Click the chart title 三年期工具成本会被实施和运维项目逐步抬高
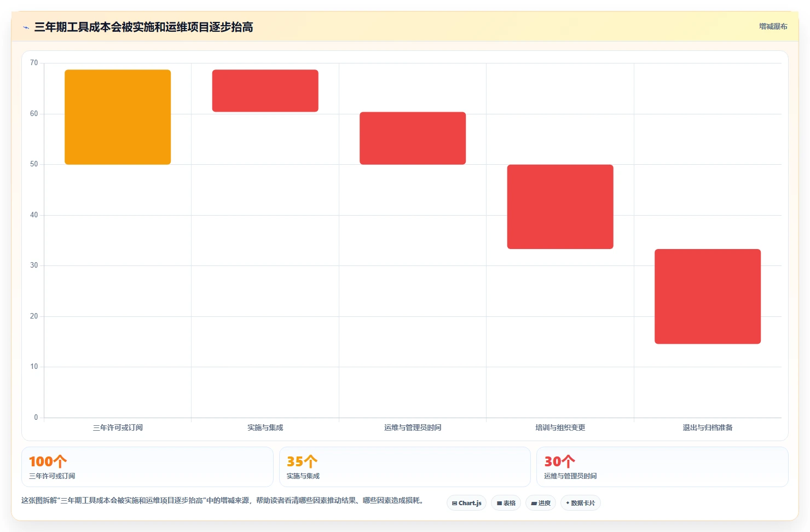 (143, 27)
